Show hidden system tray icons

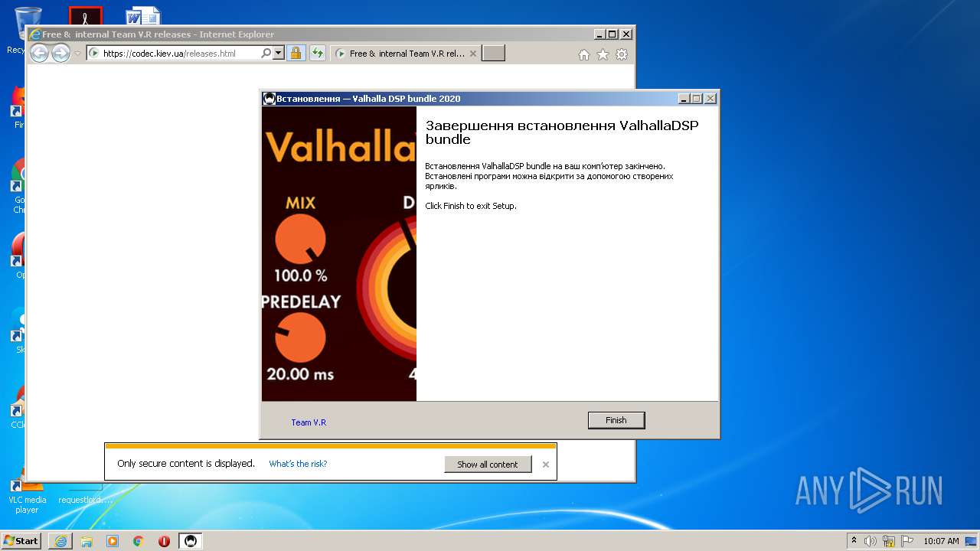[x=854, y=541]
